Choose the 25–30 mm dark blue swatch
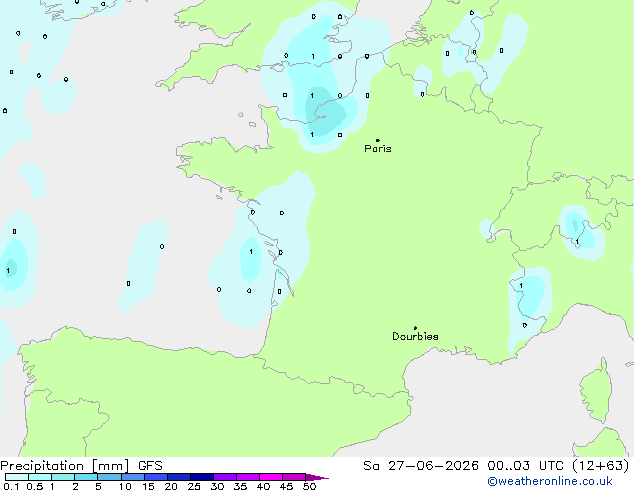 pos(201,477)
